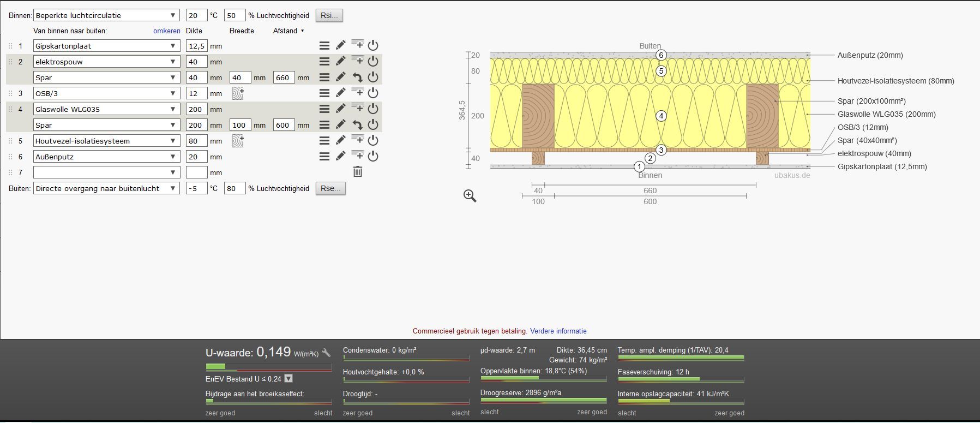This screenshot has height=423, width=980.
Task: Click the magnifier zoom icon below the diagram
Action: [470, 196]
